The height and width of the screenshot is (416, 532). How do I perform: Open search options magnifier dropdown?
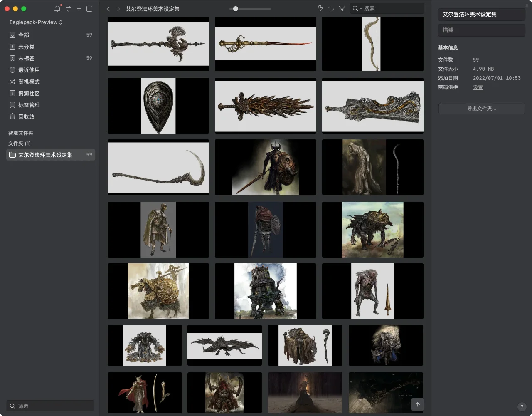coord(357,8)
